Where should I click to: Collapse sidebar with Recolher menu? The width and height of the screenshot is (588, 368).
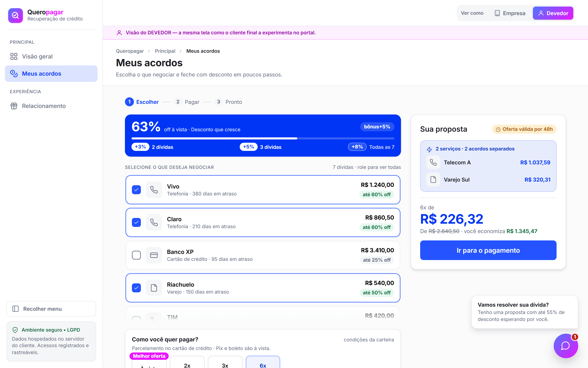point(51,309)
